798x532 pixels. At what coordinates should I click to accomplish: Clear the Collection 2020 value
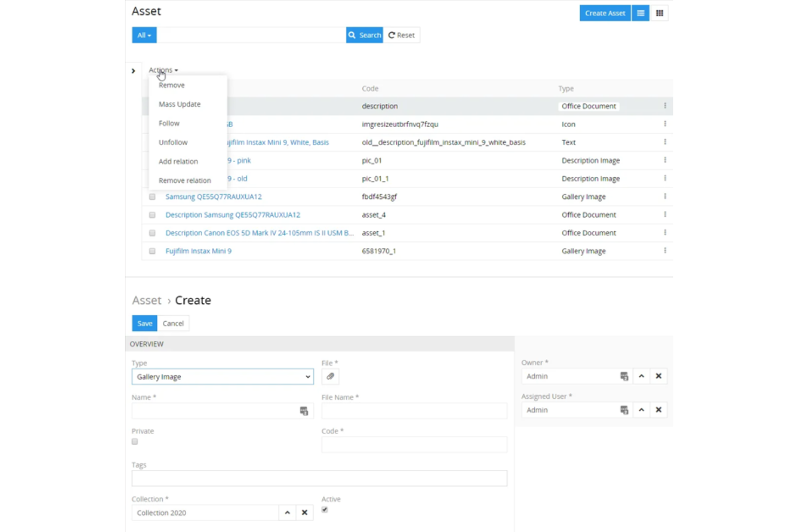click(305, 513)
